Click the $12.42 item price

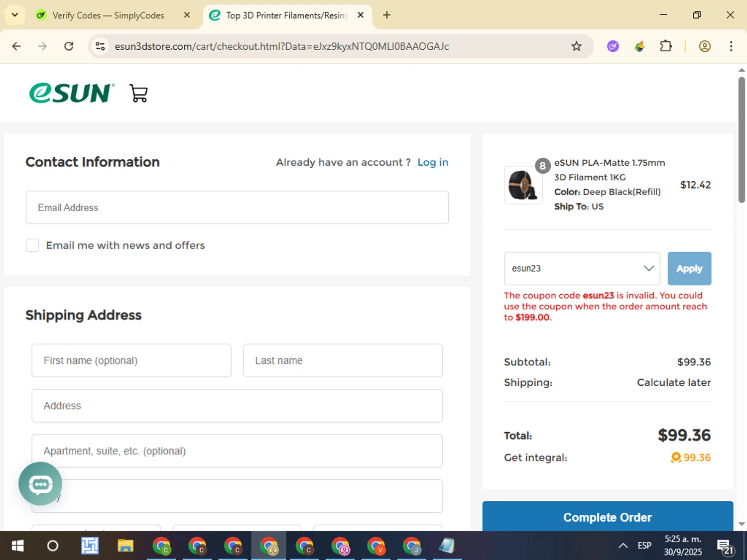(695, 185)
